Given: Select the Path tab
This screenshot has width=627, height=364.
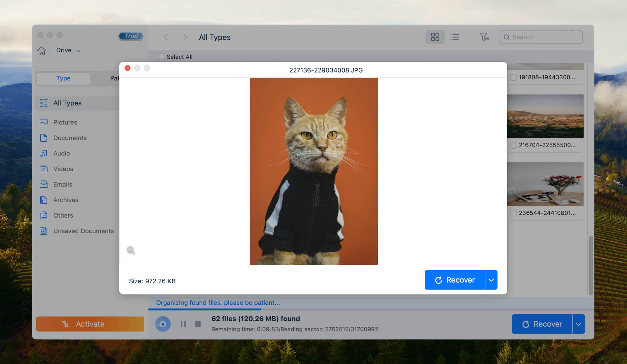Looking at the screenshot, I should [x=118, y=78].
